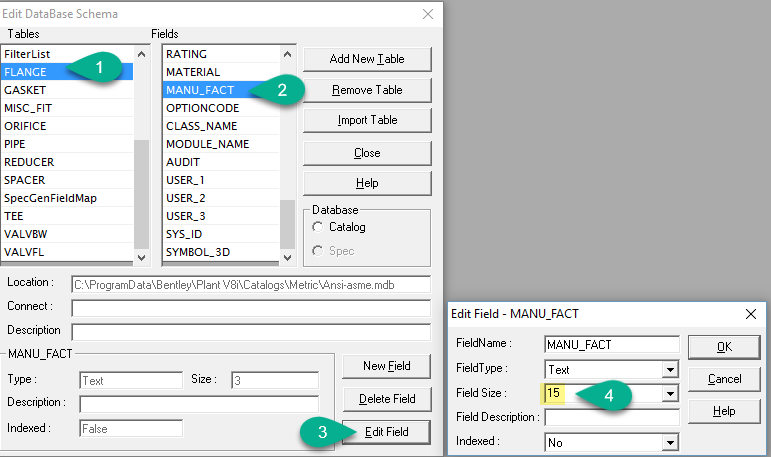Click Fields list scroll up arrow
The width and height of the screenshot is (771, 457).
point(288,54)
